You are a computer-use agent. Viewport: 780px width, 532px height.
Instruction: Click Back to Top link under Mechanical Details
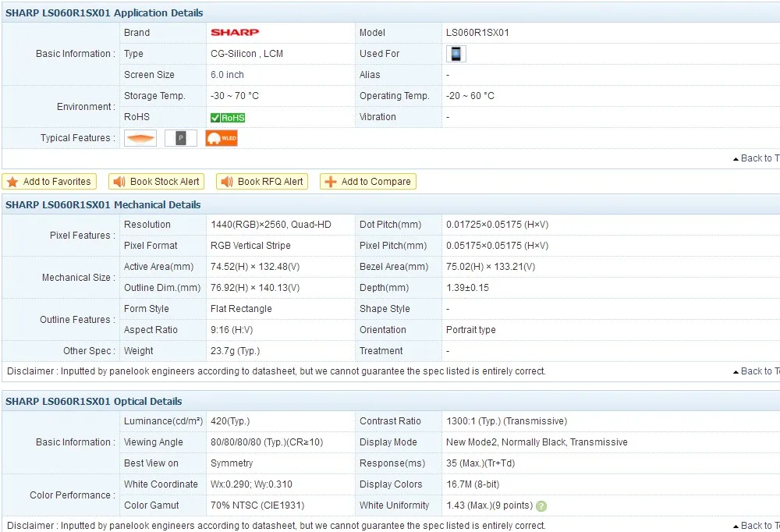(756, 371)
